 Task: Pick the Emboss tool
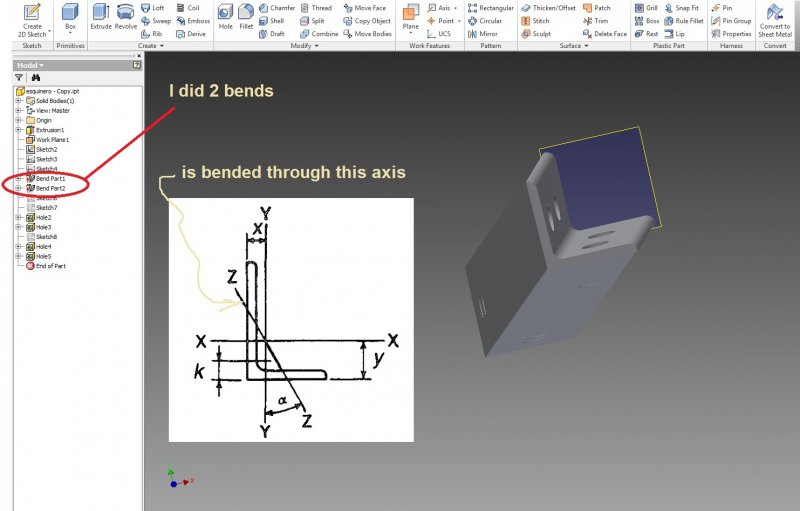pos(193,21)
